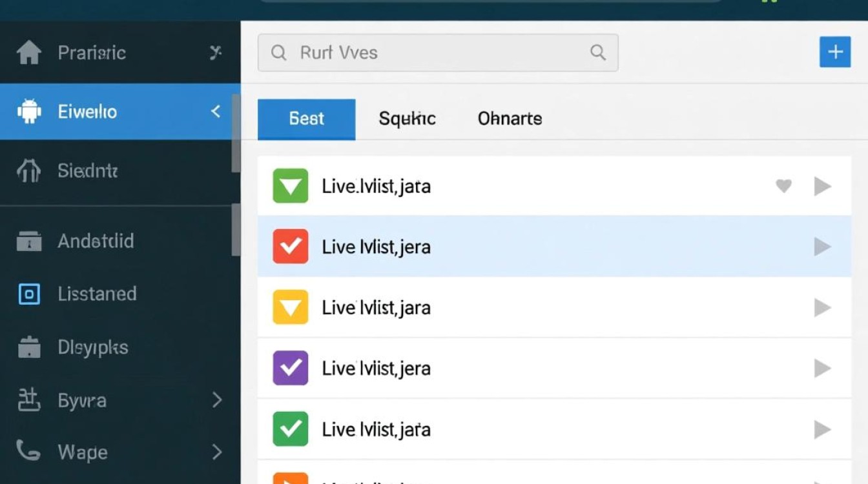Click the search magnifier inside the search bar
Screen dimensions: 868x484
pos(597,53)
